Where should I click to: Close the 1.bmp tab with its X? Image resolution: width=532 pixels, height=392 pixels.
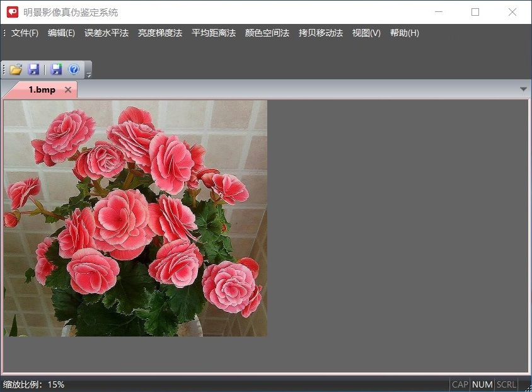coord(67,89)
